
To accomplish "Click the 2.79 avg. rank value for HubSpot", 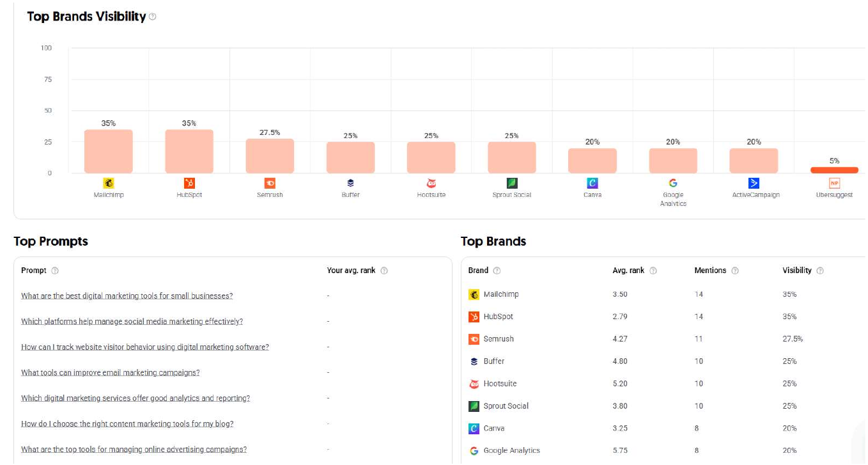I will click(x=620, y=317).
